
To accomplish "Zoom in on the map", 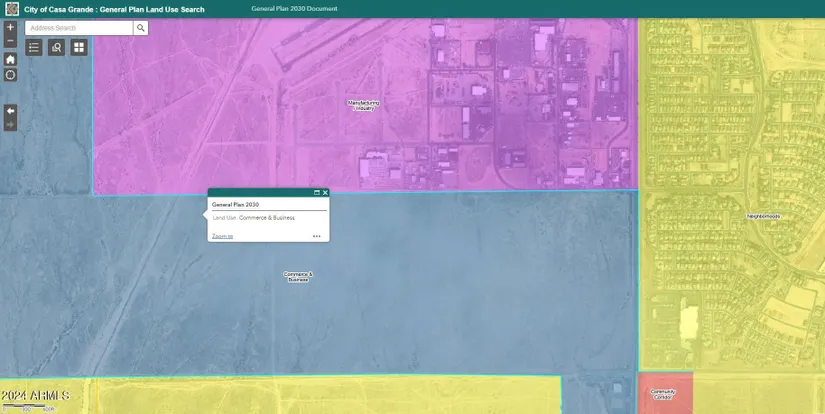I will pos(10,27).
